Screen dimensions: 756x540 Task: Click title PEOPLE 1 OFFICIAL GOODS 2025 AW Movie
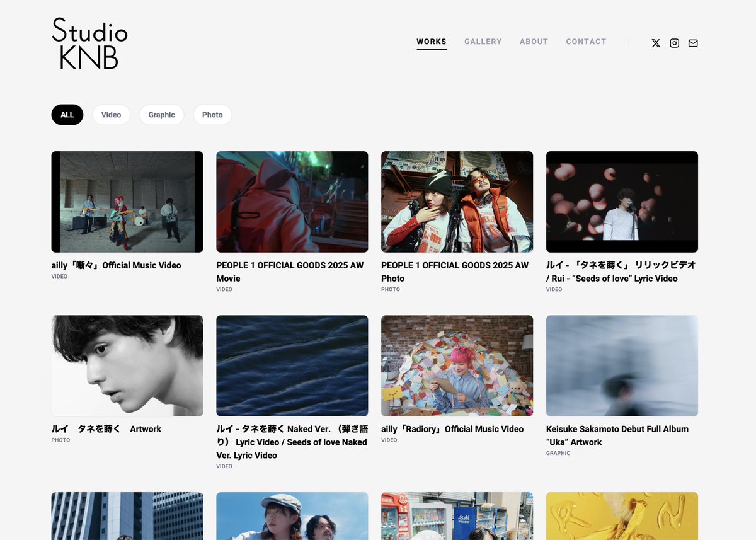(290, 272)
